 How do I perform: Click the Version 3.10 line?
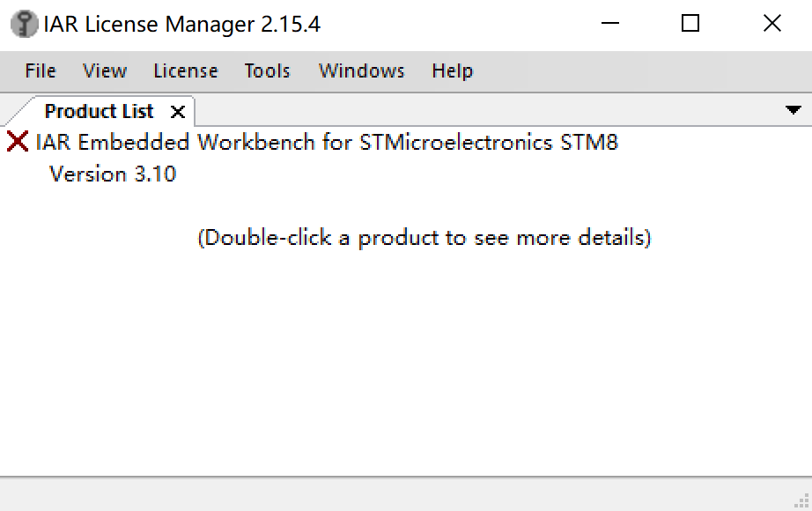pyautogui.click(x=113, y=174)
